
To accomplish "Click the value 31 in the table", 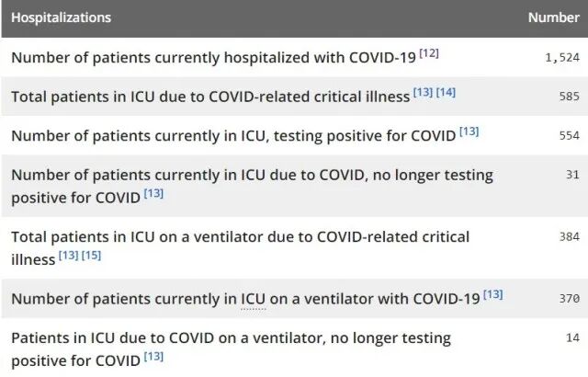I will coord(572,175).
